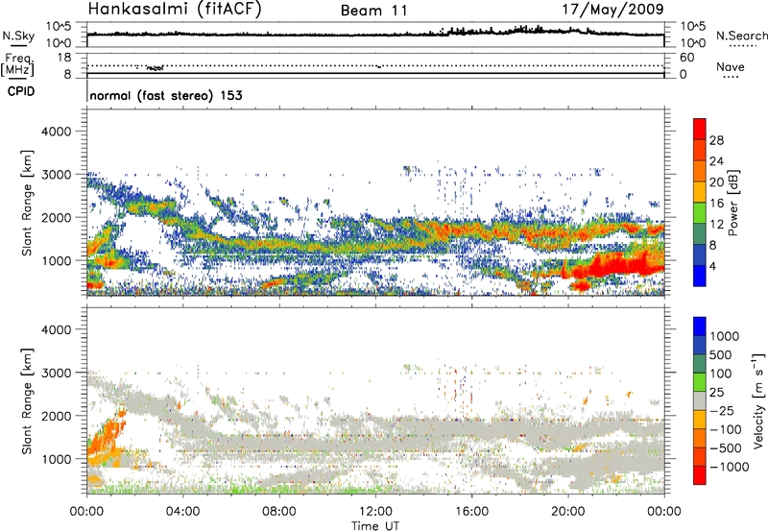Screen dimensions: 768x532
Task: Click the Slant Range [km] label of the power panel
Action: [27, 203]
